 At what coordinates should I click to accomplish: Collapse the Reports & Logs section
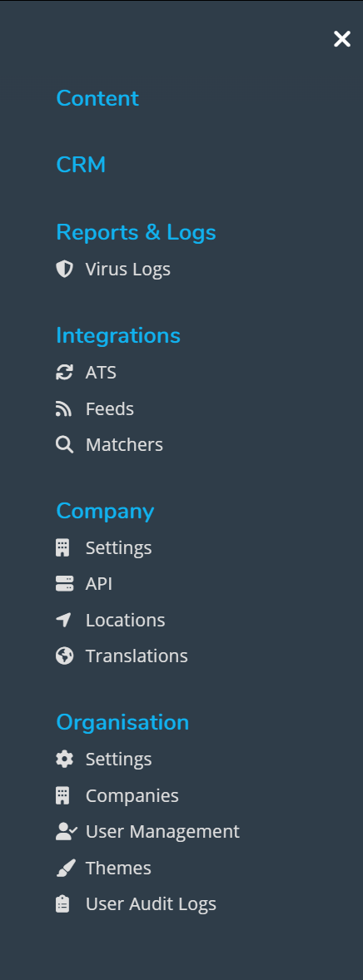pyautogui.click(x=136, y=232)
